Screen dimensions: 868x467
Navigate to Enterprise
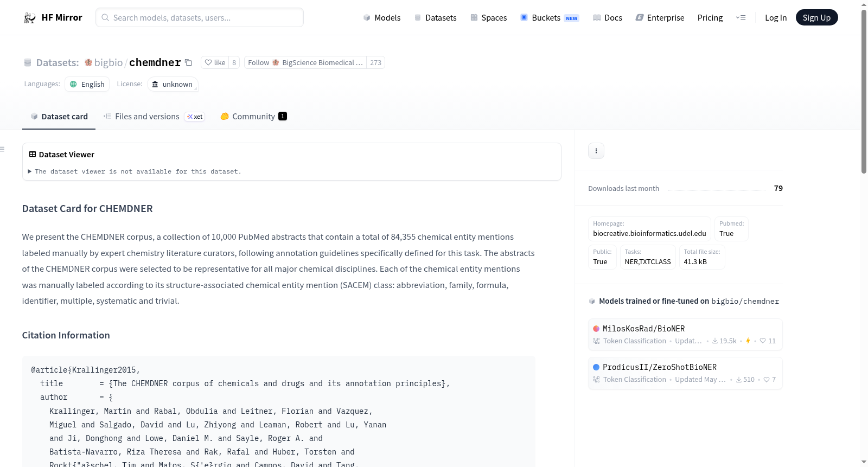pos(660,18)
